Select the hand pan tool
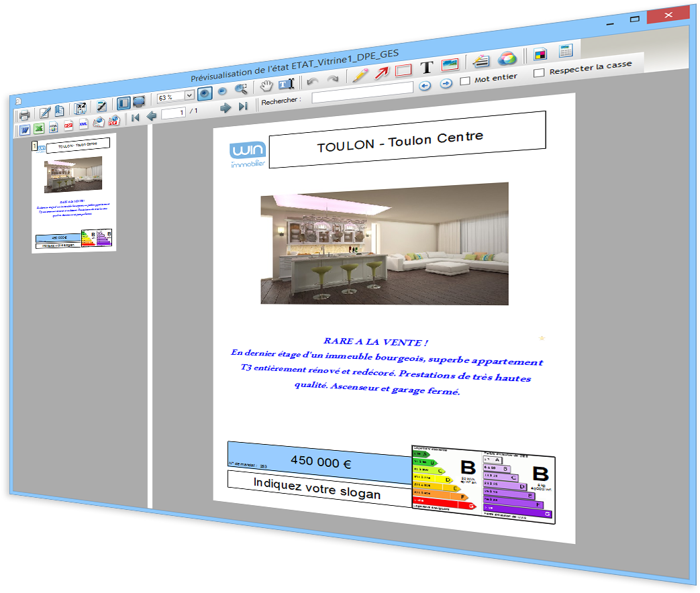 point(266,85)
